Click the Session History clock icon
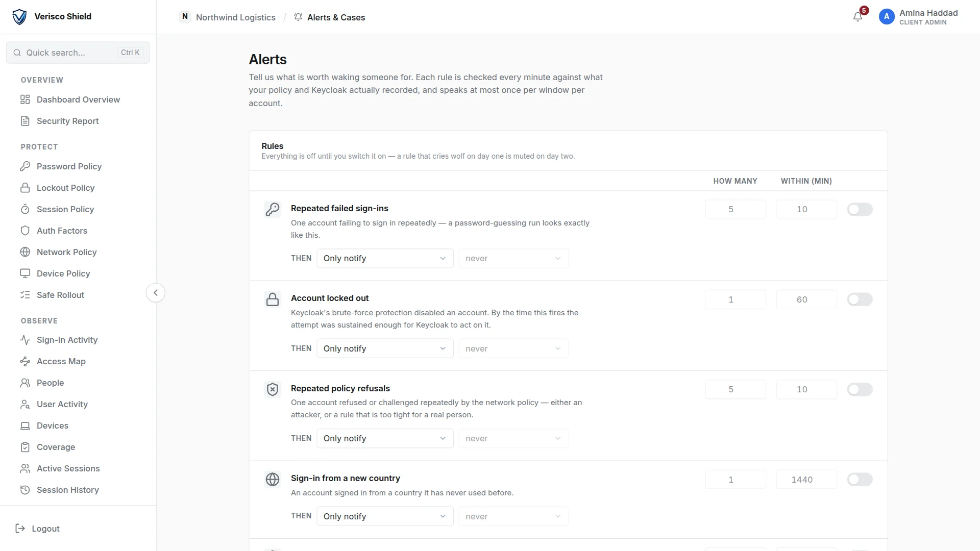The image size is (980, 551). point(25,490)
